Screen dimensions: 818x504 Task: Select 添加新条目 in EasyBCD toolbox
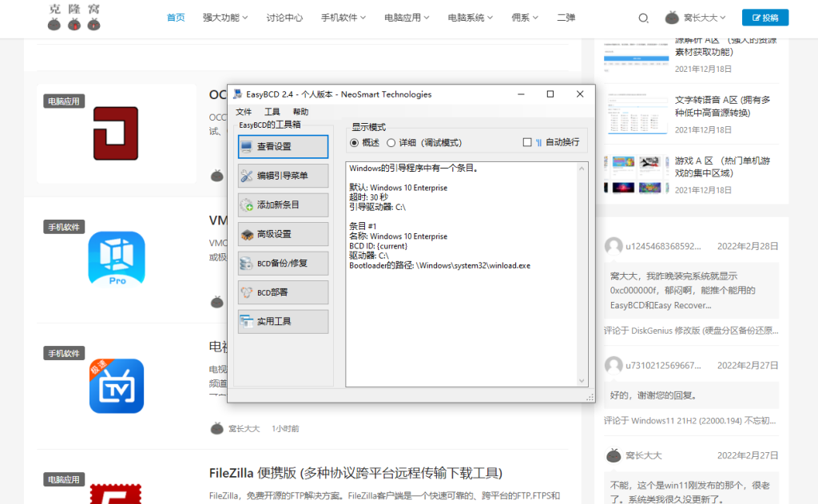[283, 205]
